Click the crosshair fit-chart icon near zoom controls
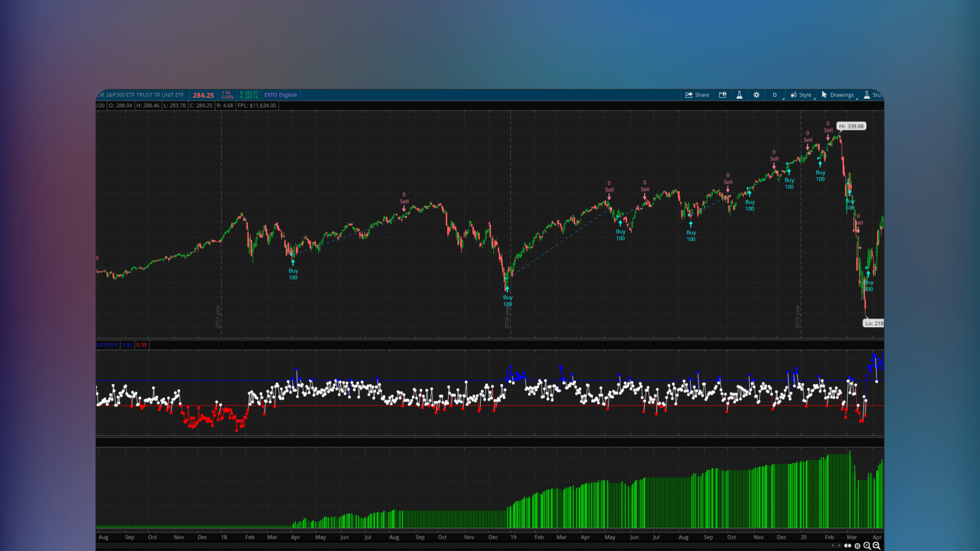 [x=857, y=546]
